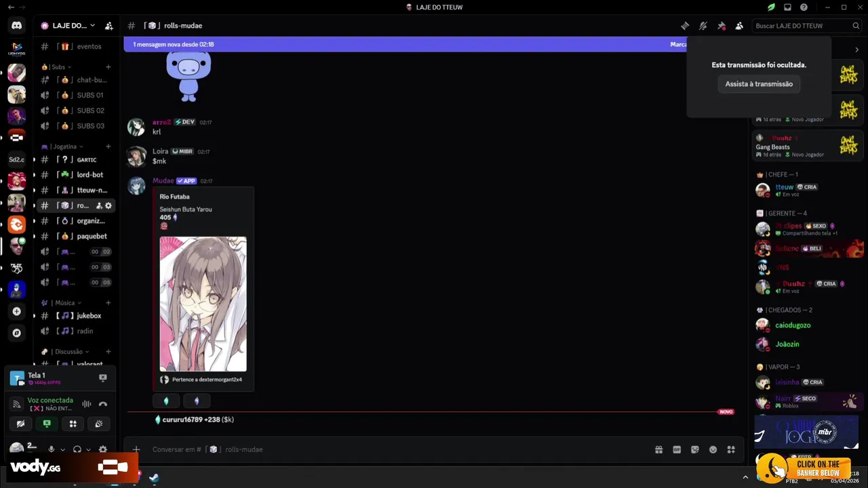Open pinned messages
The width and height of the screenshot is (868, 488).
(722, 26)
